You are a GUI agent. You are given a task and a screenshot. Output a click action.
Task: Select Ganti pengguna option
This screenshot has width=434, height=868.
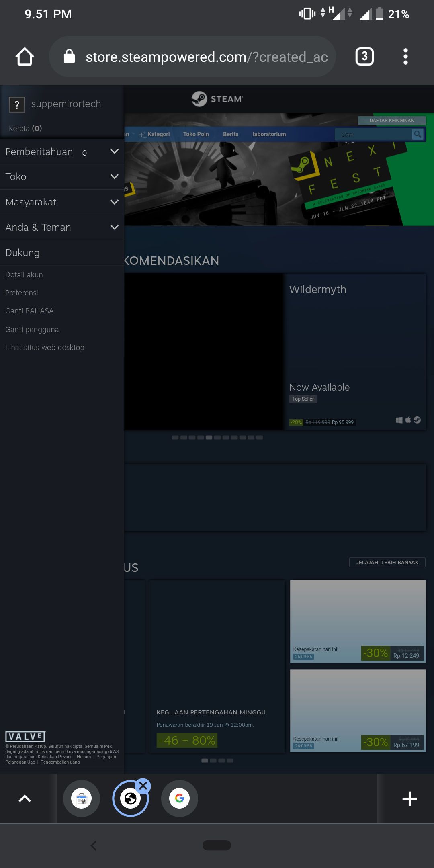[x=32, y=330]
